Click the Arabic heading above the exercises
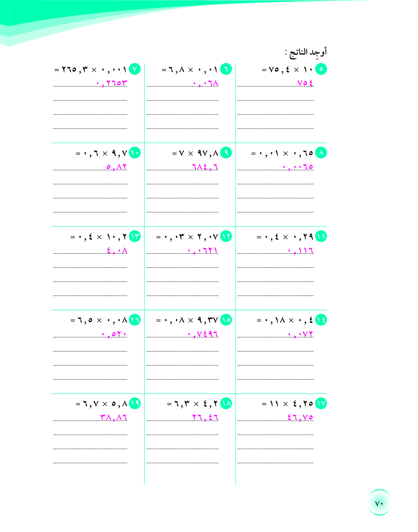This screenshot has width=418, height=532. 306,52
